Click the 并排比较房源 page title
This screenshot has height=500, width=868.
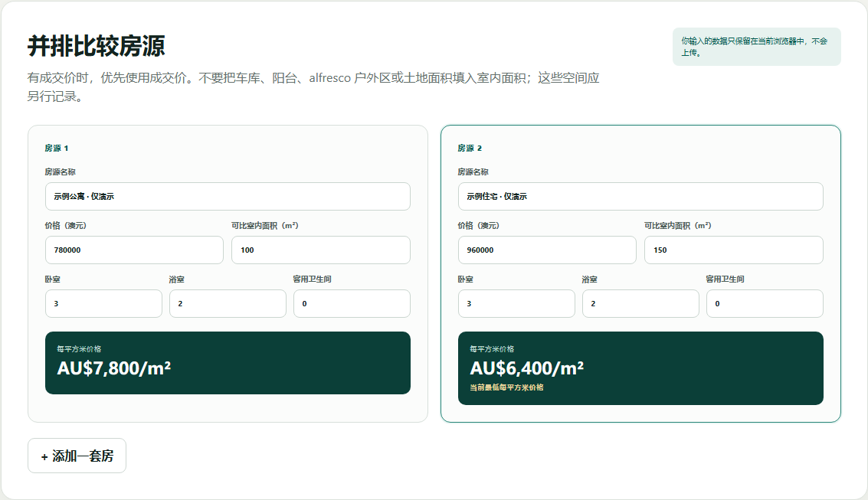click(97, 46)
